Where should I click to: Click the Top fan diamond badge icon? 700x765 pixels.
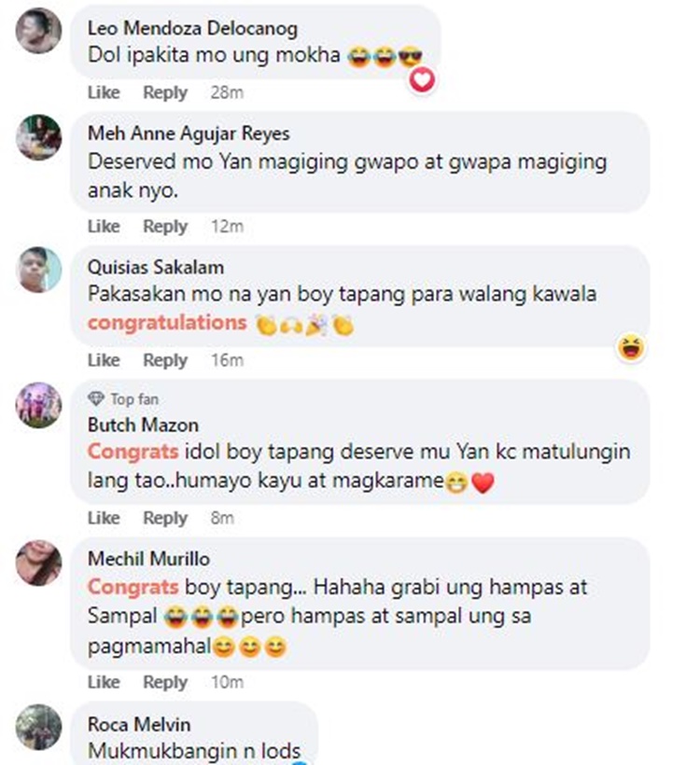[96, 398]
